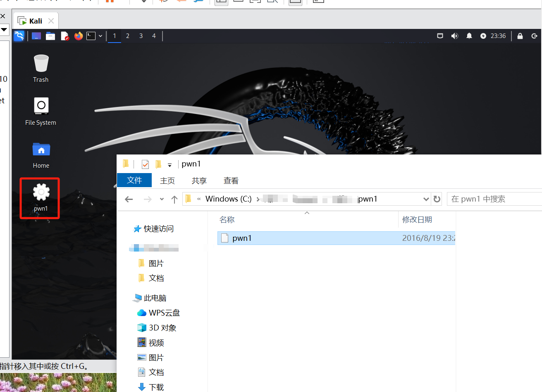Open 图片 under 此电脑
Viewport: 542px width, 392px height.
151,358
